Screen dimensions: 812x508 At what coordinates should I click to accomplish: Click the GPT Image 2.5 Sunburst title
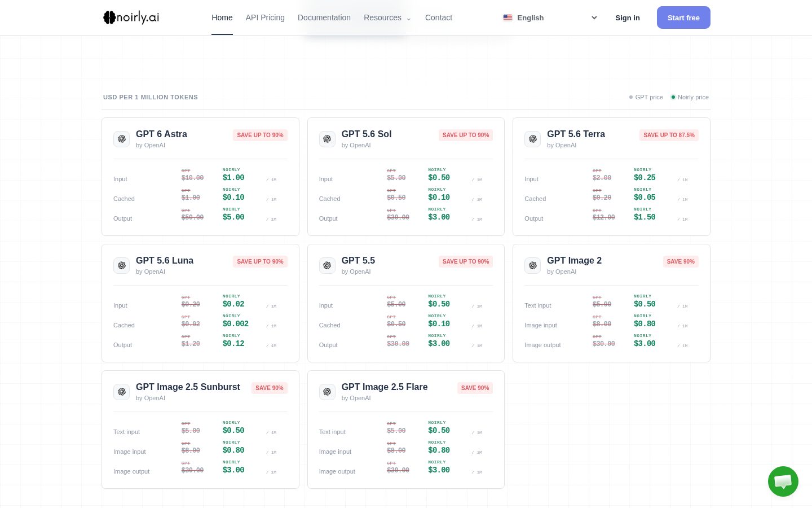188,387
